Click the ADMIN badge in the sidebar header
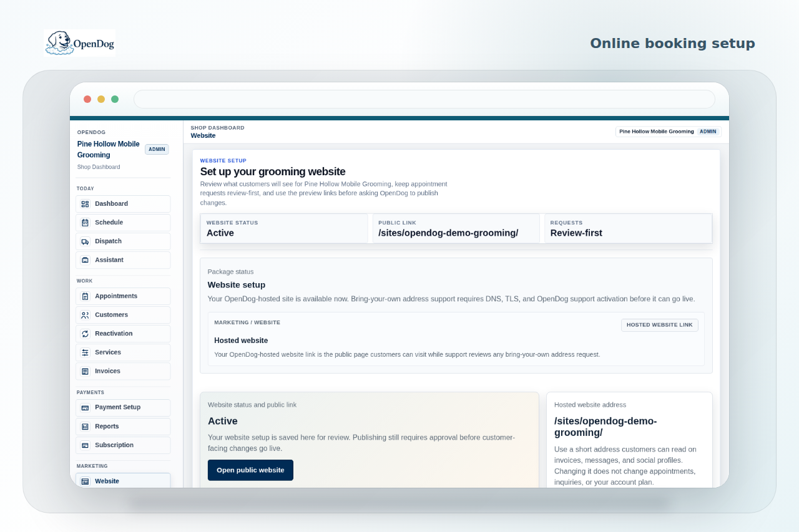Screen dimensions: 799x532 (x=157, y=149)
